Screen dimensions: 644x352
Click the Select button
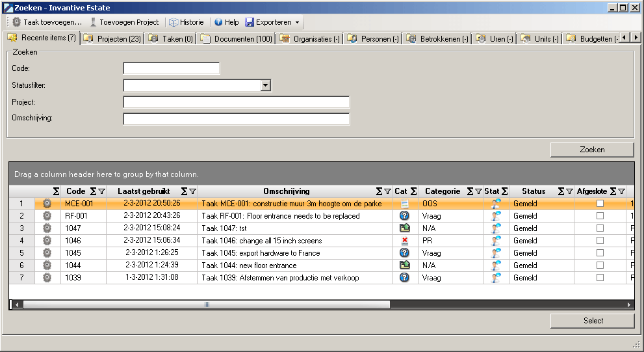click(x=592, y=321)
